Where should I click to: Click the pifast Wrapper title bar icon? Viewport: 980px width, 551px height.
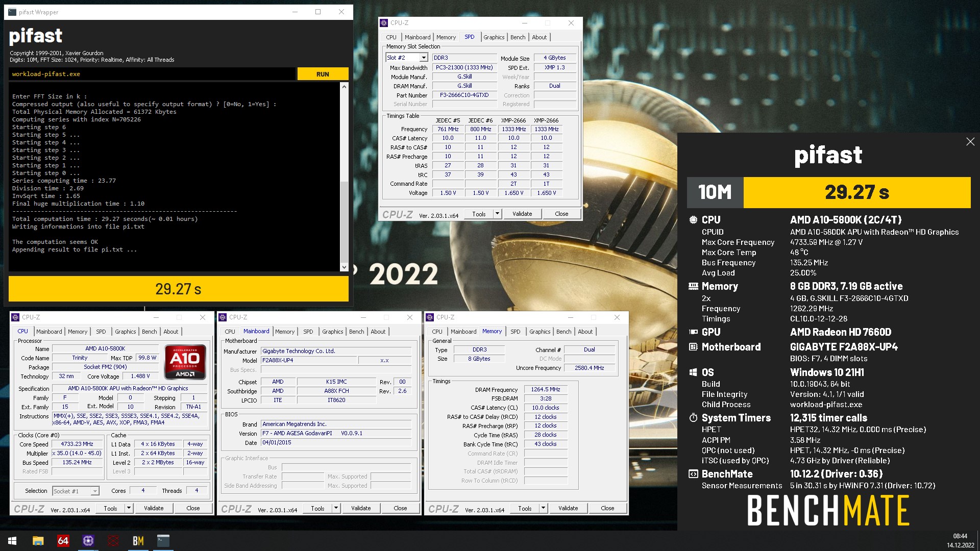tap(12, 12)
